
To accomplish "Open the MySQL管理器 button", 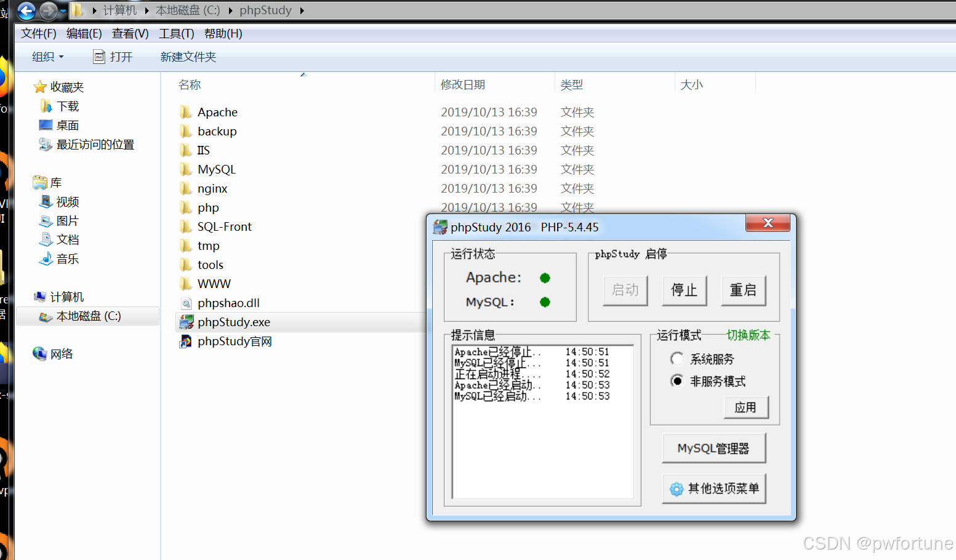I will pyautogui.click(x=714, y=448).
